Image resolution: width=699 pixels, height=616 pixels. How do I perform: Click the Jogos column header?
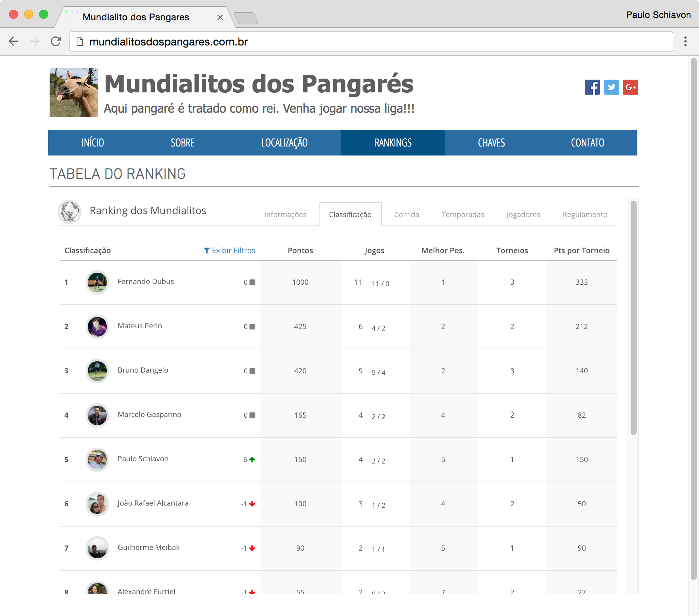click(374, 251)
